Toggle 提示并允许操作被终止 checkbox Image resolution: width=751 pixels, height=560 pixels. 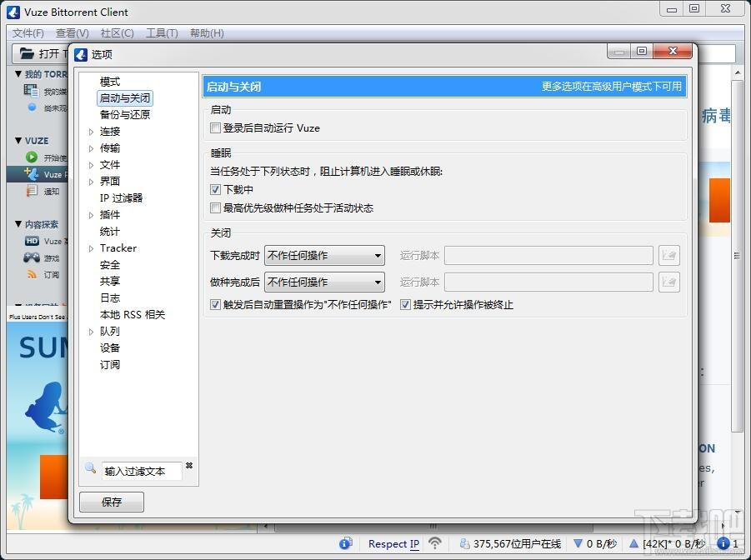(x=405, y=305)
